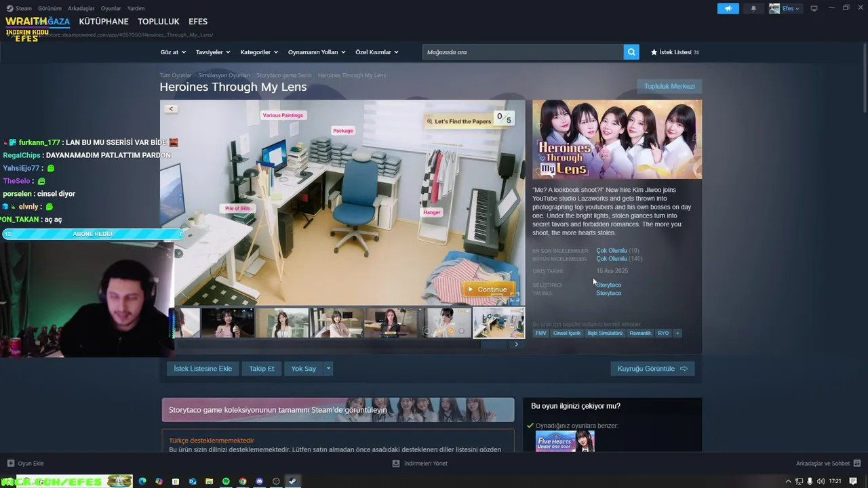
Task: Open the Windows notification center icon
Action: (853, 481)
